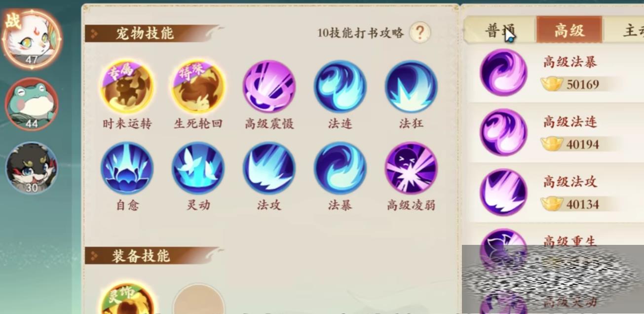Click the 高级震慑 skill icon
The image size is (644, 314).
coord(269,87)
